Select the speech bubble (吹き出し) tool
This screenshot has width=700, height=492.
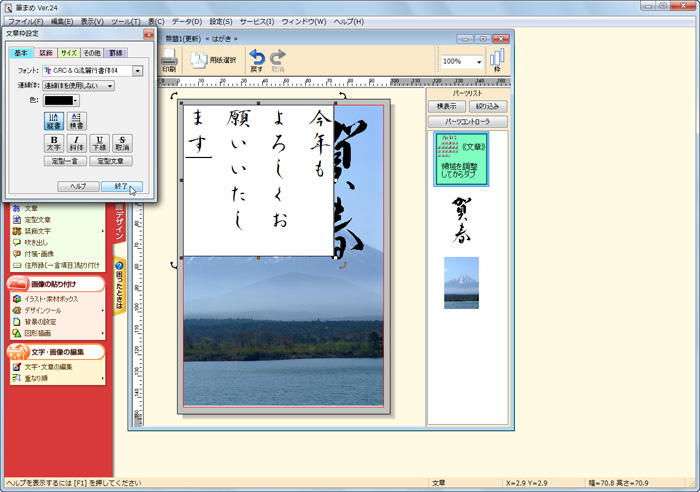[38, 242]
